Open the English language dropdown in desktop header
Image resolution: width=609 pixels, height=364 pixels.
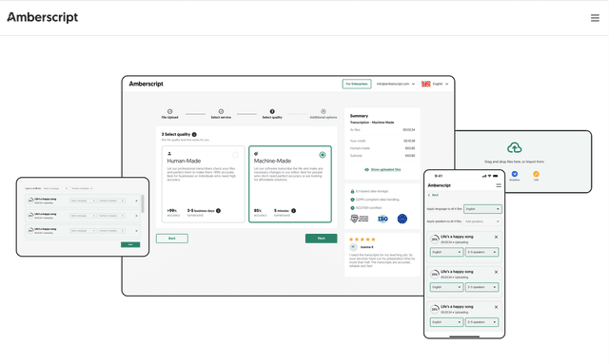[441, 84]
